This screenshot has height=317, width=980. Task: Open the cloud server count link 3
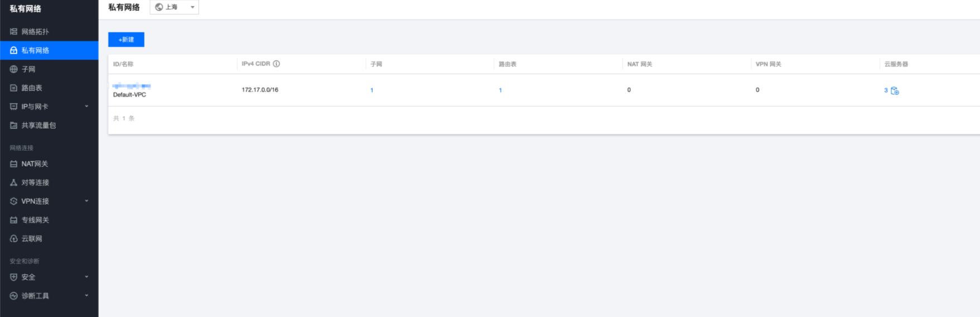(886, 90)
